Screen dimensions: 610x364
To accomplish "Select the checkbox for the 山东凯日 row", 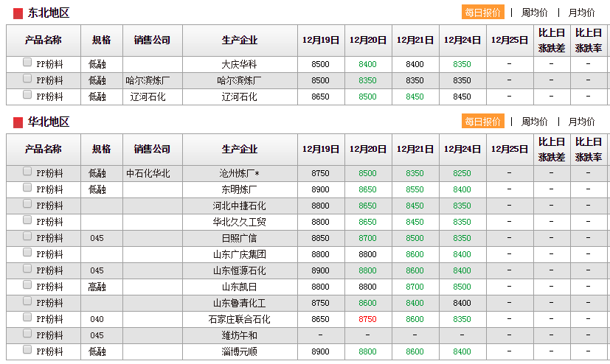I will coord(27,284).
